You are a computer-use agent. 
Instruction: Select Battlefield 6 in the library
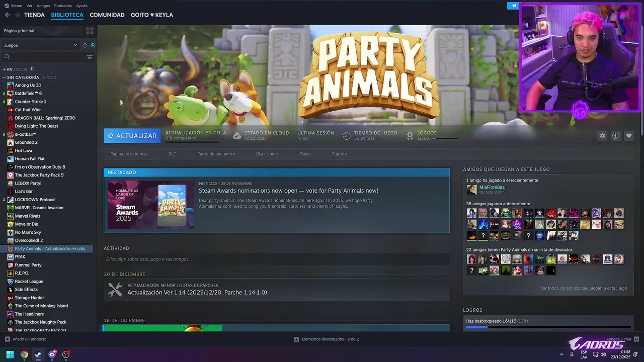(x=28, y=94)
